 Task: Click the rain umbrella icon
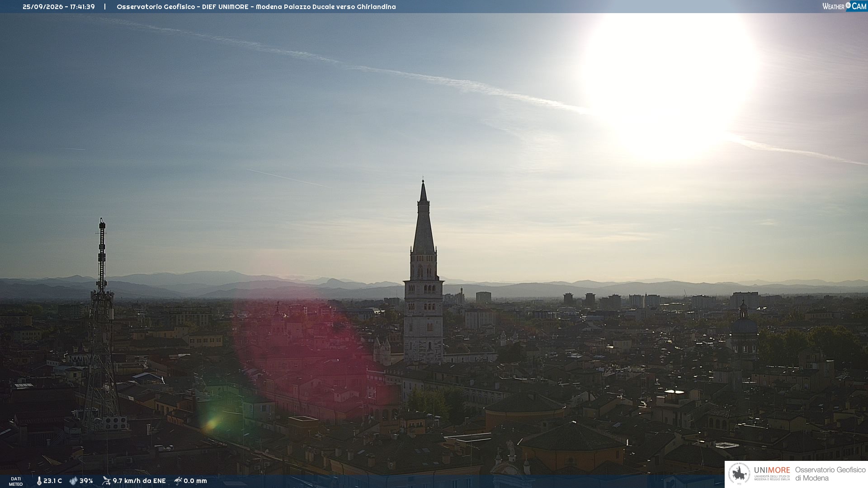pyautogui.click(x=178, y=481)
